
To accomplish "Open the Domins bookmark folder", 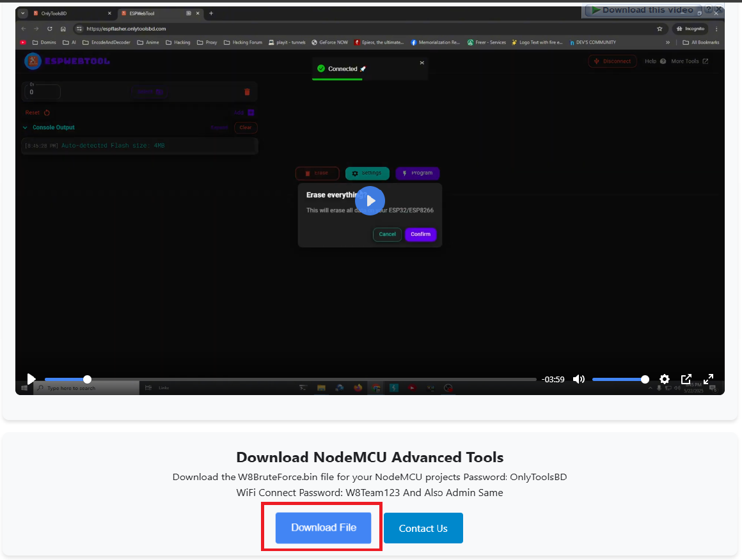I will coord(44,43).
